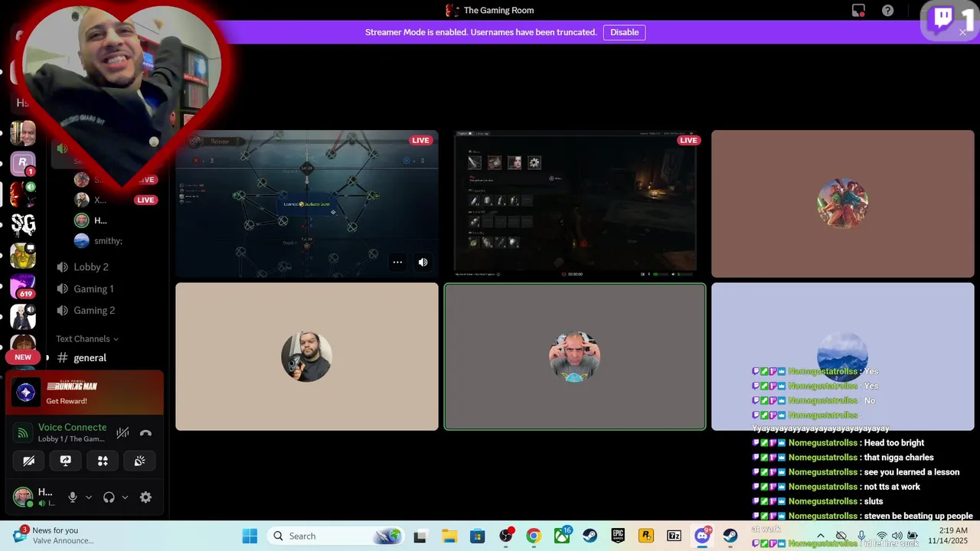Open the #general text channel
This screenshot has width=980, height=551.
pos(90,357)
